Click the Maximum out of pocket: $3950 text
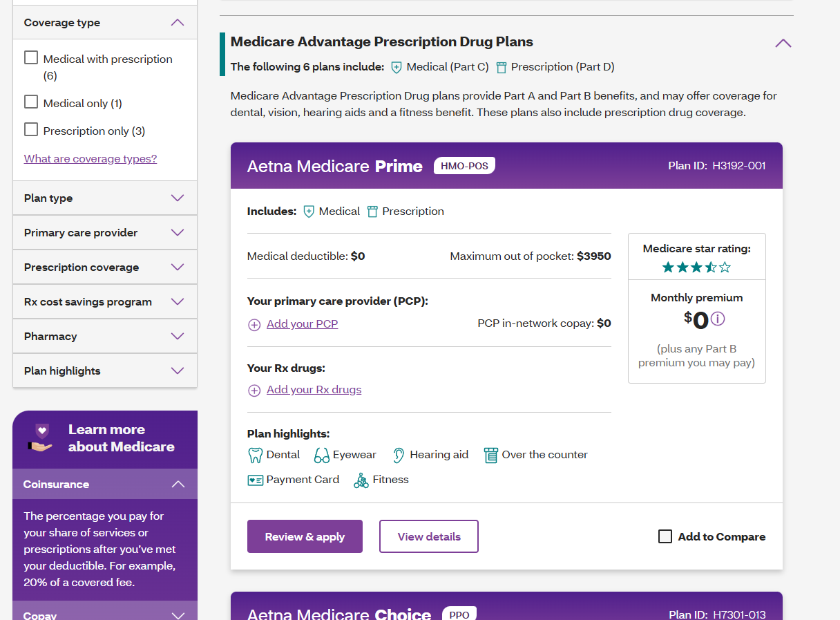This screenshot has width=840, height=620. pyautogui.click(x=531, y=256)
